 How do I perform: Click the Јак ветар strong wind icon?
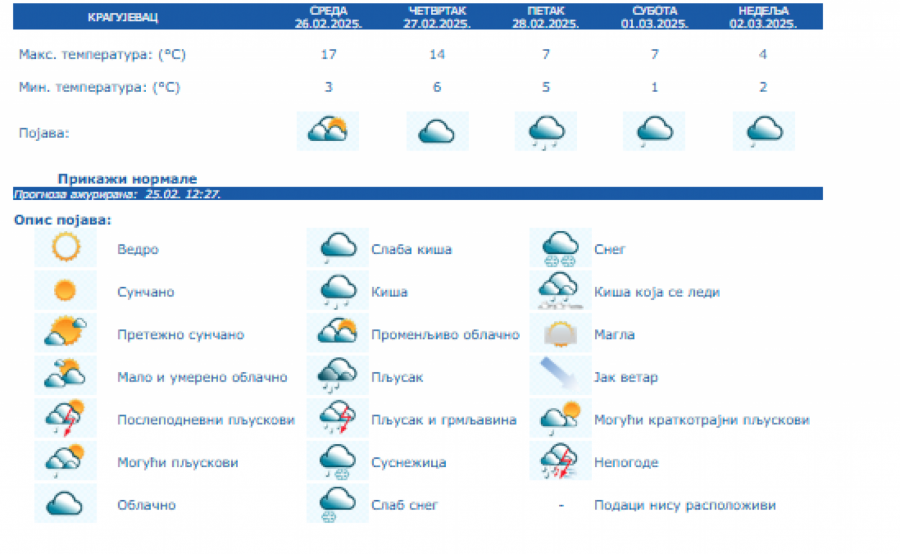(561, 376)
